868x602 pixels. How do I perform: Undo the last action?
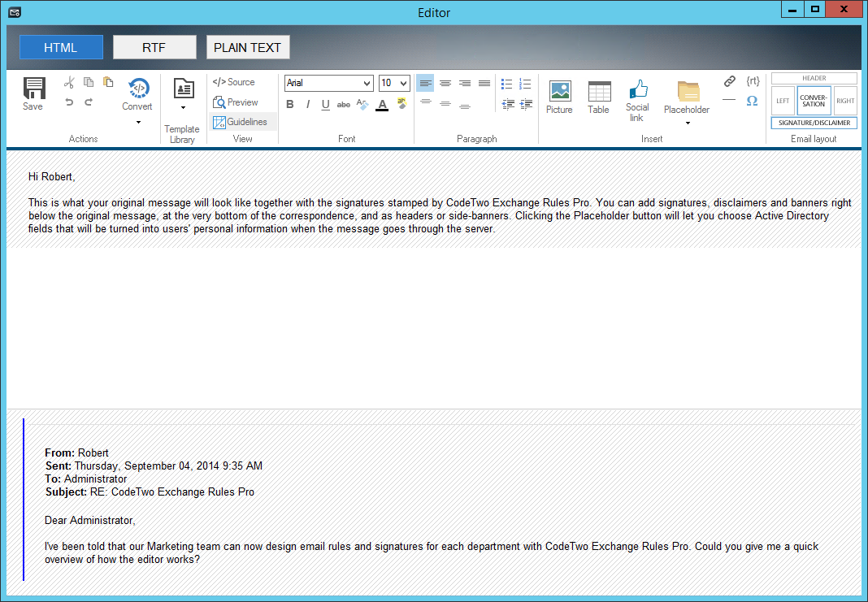click(x=69, y=102)
